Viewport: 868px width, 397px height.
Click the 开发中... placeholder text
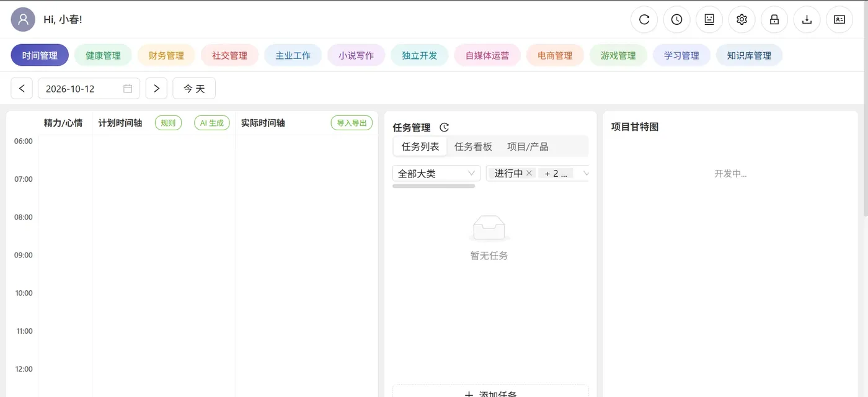pos(730,174)
